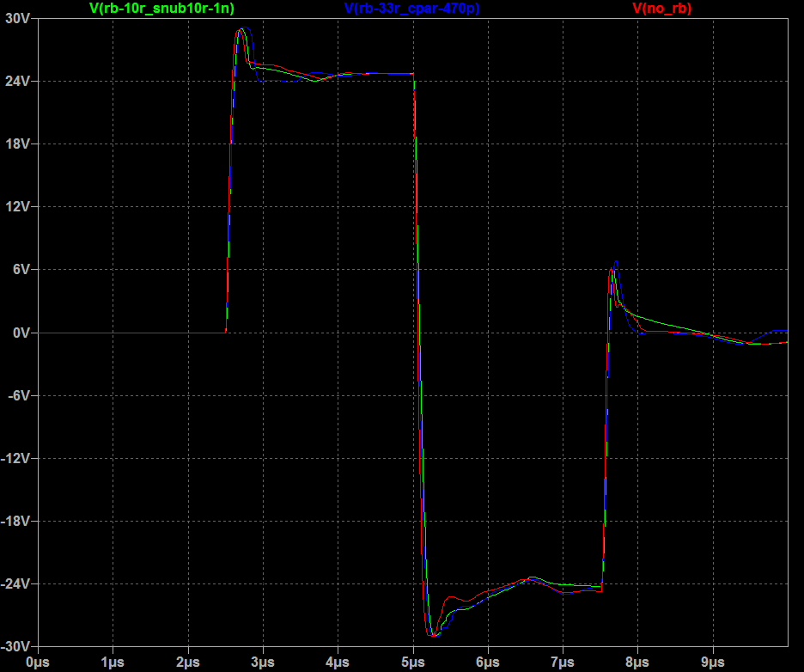804x672 pixels.
Task: Click the 0µs time axis label
Action: 38,663
